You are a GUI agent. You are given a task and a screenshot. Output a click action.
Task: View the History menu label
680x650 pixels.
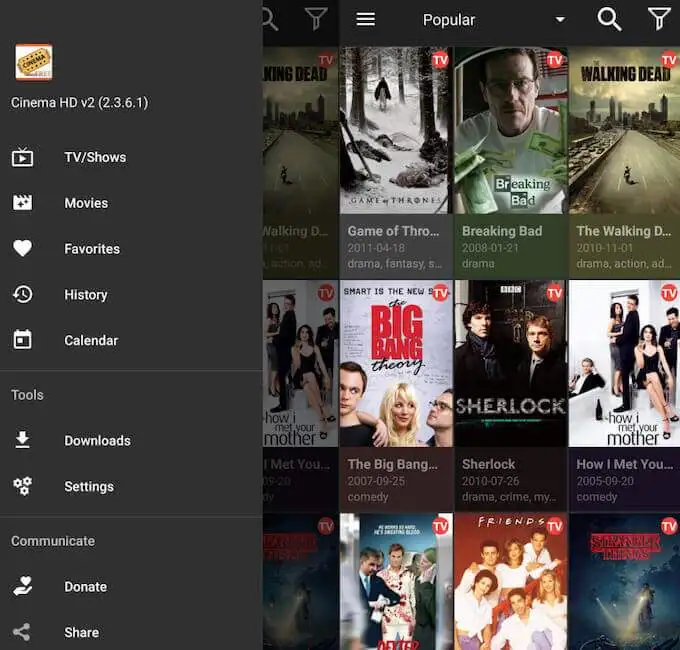tap(86, 295)
